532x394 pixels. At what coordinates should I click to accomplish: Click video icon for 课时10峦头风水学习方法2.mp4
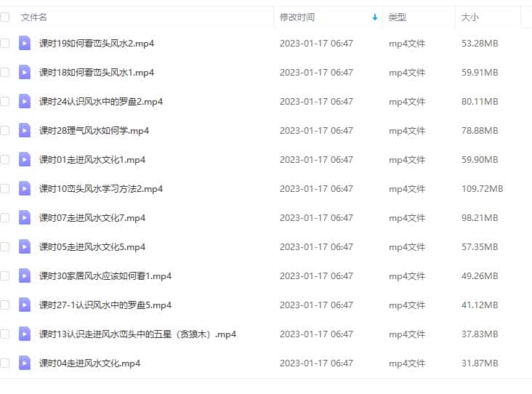tap(25, 189)
